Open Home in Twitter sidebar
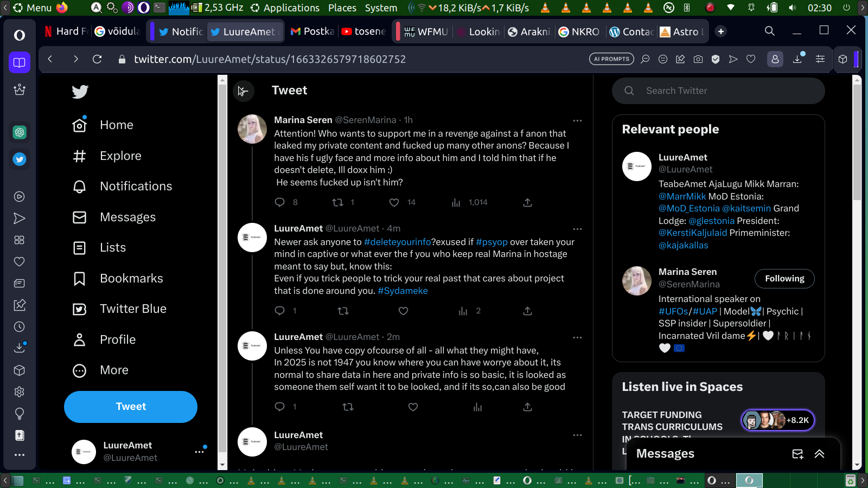Screen dimensions: 868x488 click(103, 125)
